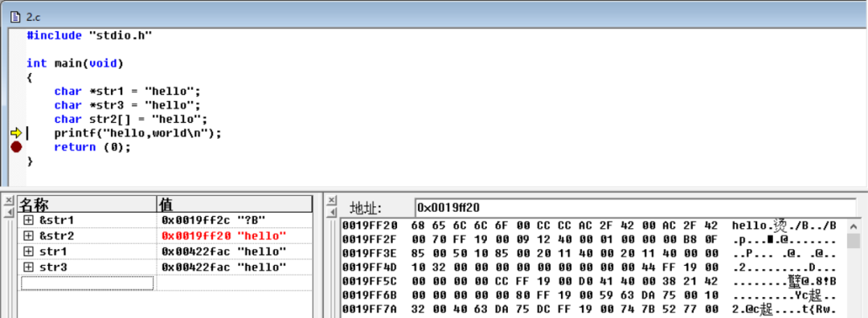Image resolution: width=868 pixels, height=318 pixels.
Task: Select the str3 value 0x00422fac "hello"
Action: tap(224, 267)
